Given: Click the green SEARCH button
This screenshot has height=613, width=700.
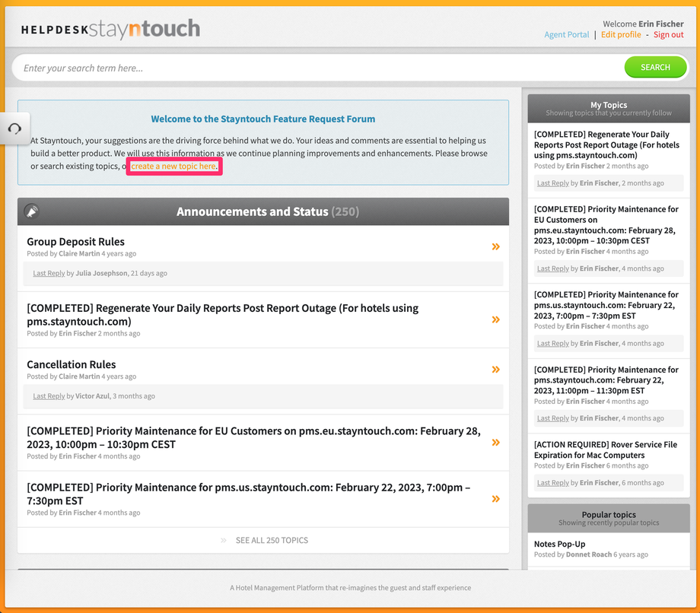Looking at the screenshot, I should click(x=655, y=68).
